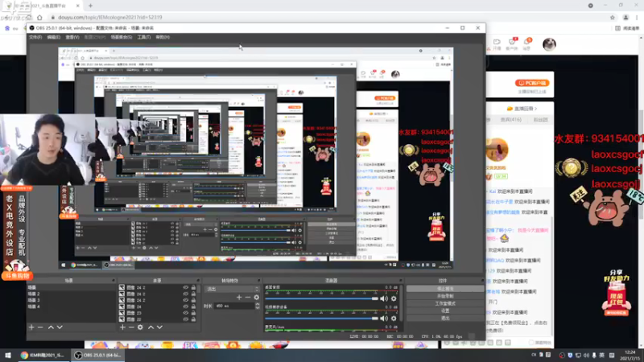This screenshot has height=362, width=644.
Task: Add a new source with plus icon
Action: point(122,327)
